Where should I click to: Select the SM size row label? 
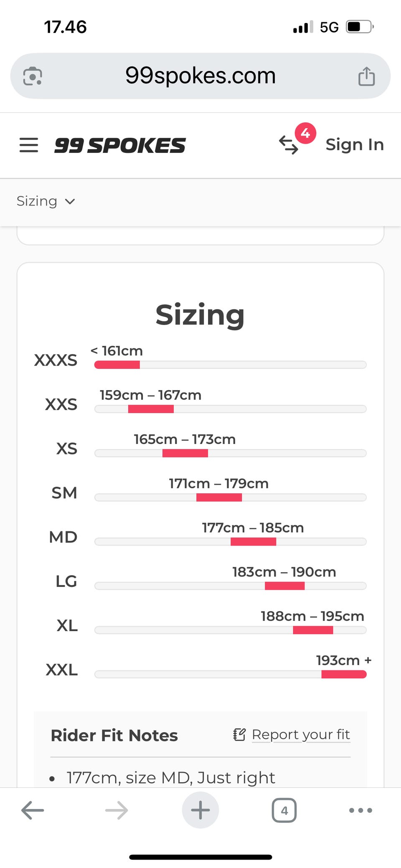click(x=64, y=493)
